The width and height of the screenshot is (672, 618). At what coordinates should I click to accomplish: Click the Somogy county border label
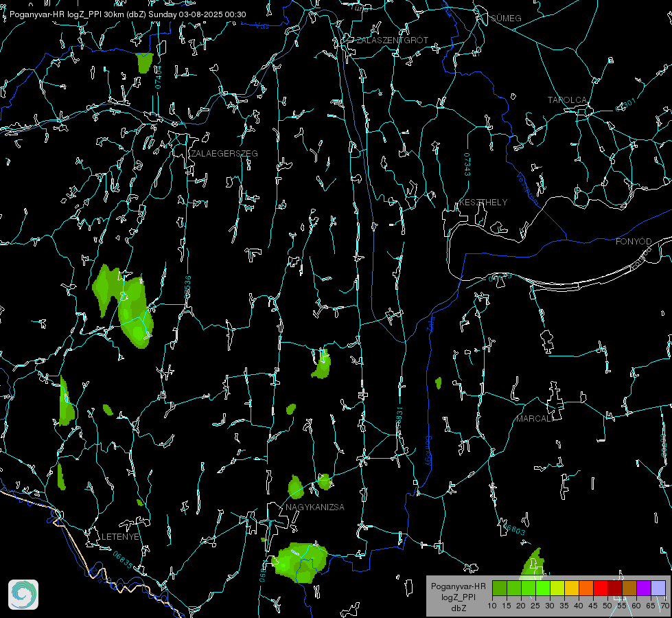coord(428,451)
